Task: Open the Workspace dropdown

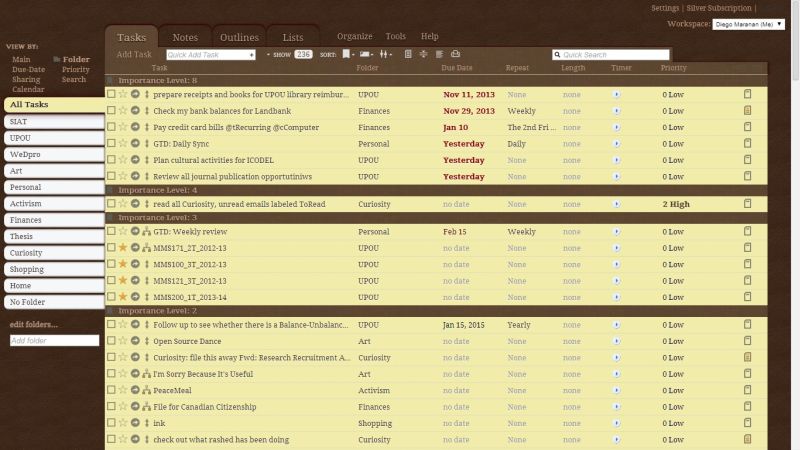Action: (748, 23)
